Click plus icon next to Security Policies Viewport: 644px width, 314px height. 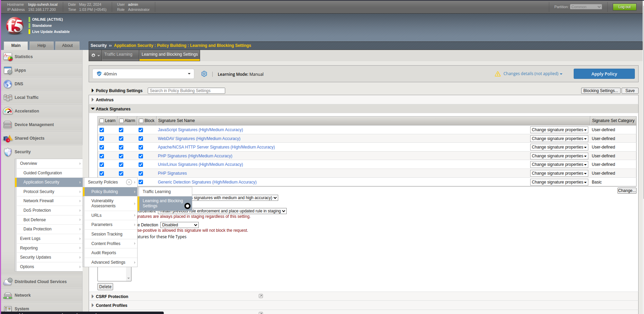129,182
